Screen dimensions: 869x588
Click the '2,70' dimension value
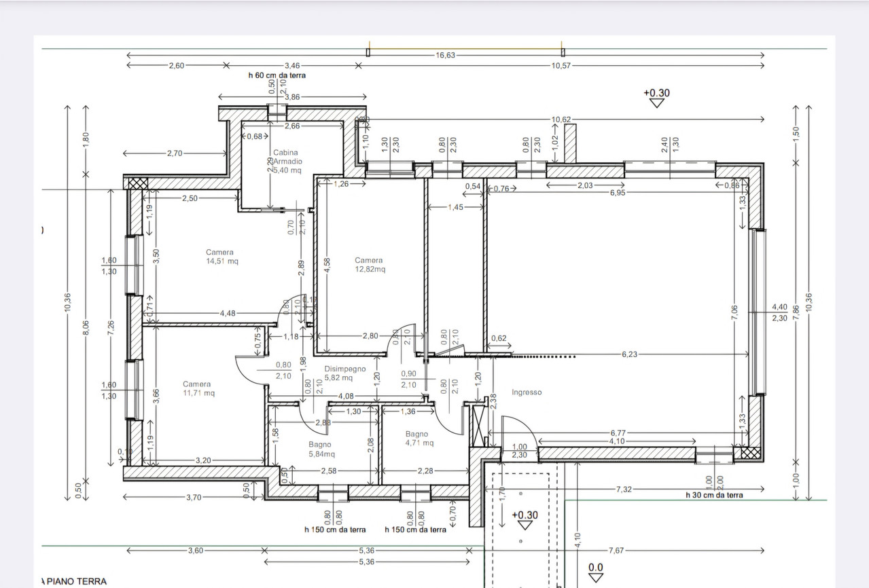(174, 153)
